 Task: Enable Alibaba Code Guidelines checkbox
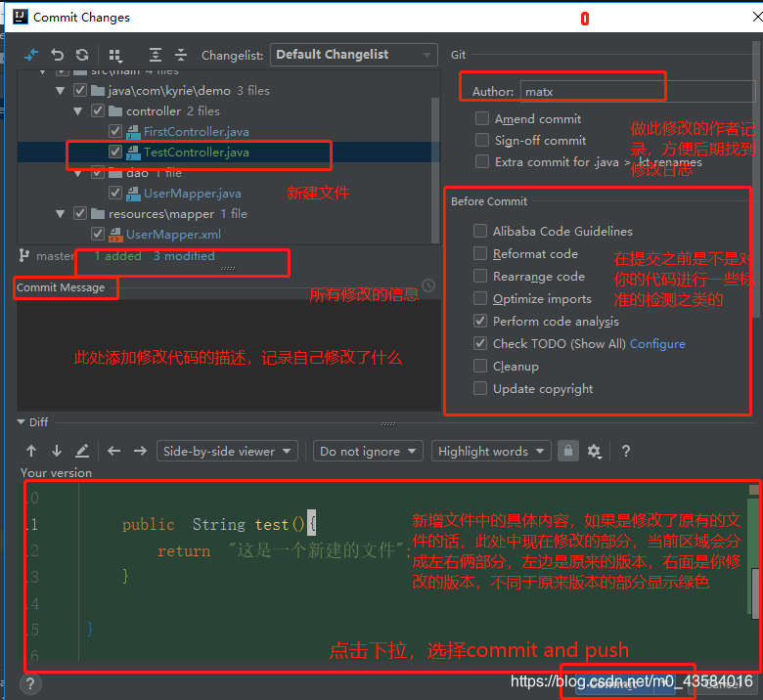[x=479, y=231]
